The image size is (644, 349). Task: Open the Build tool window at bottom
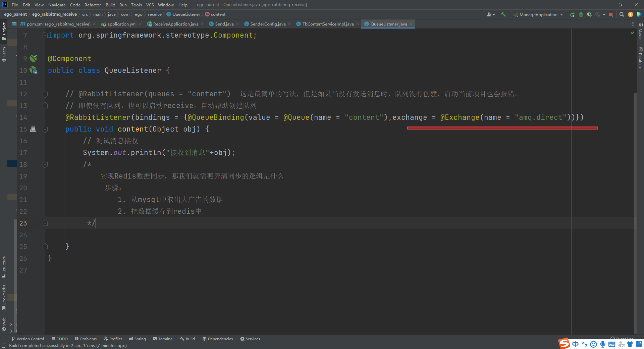tap(187, 339)
